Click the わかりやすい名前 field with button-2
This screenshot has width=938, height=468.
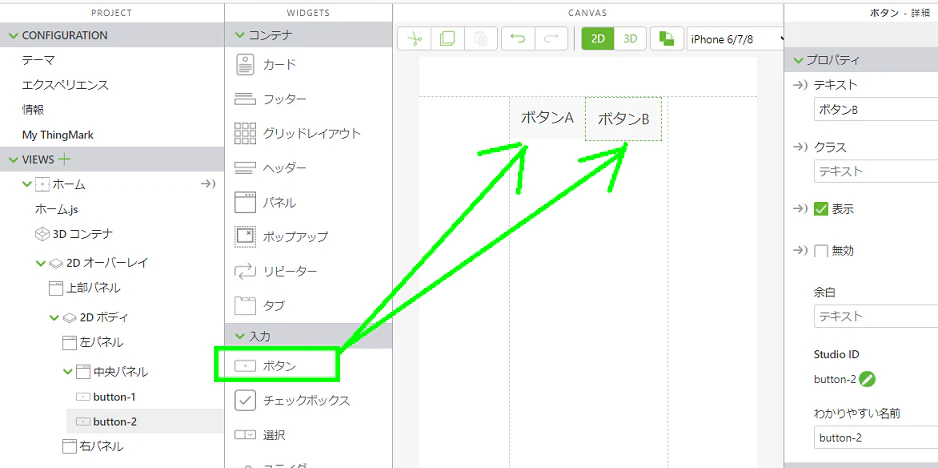pos(876,438)
